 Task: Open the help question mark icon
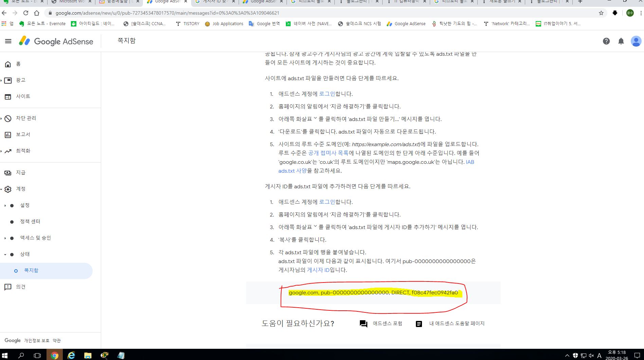pos(606,41)
